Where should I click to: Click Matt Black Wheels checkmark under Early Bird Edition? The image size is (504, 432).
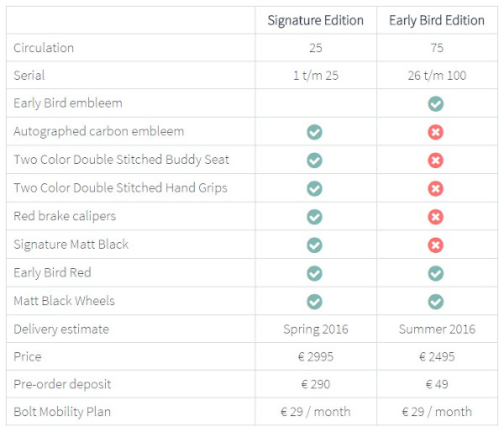436,302
